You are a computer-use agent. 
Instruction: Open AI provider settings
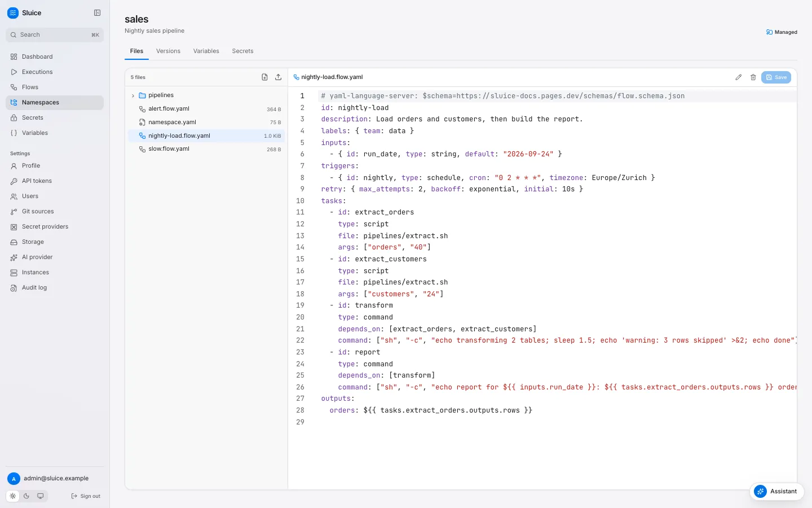[55, 257]
